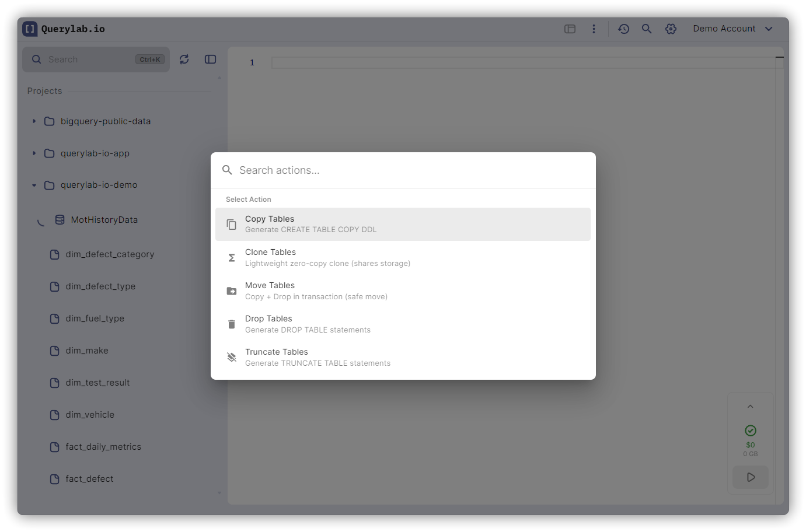
Task: Expand the bigquery-public-data project
Action: 34,121
